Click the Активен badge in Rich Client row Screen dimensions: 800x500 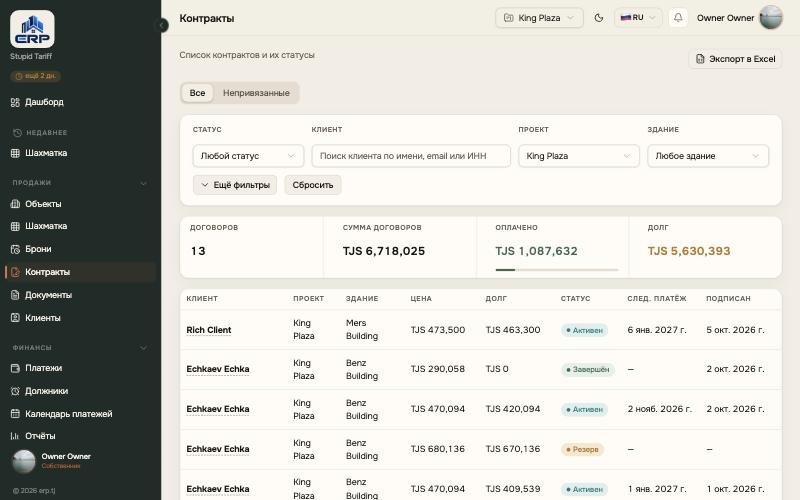[x=584, y=330]
